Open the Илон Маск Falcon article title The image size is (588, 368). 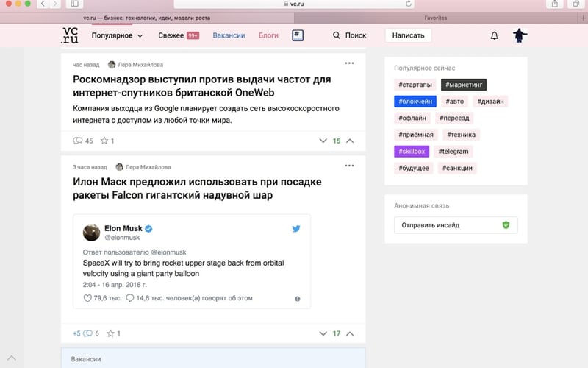click(197, 188)
